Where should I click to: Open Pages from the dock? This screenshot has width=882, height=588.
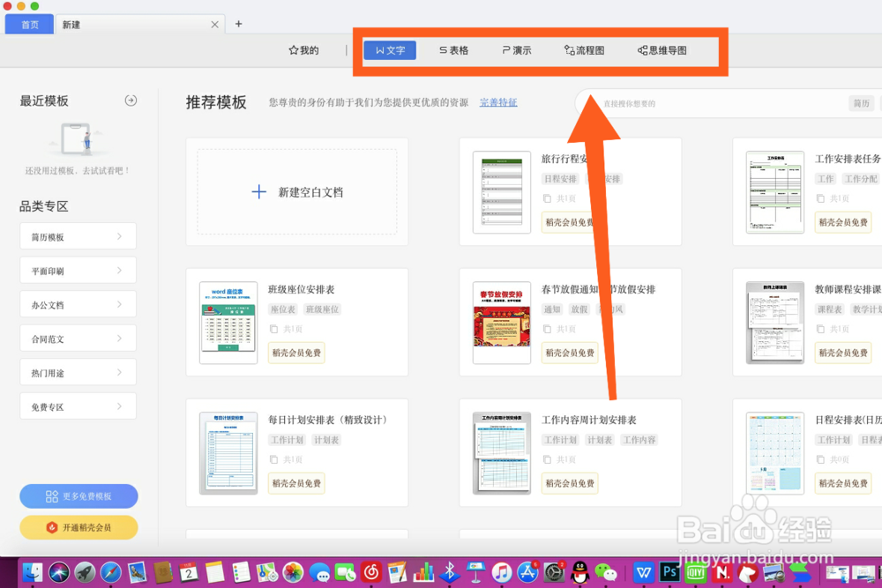[397, 573]
